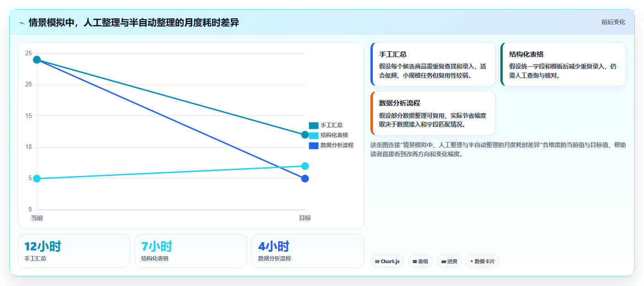Click the 前后变化 label in header
Image resolution: width=644 pixels, height=286 pixels.
[x=613, y=22]
